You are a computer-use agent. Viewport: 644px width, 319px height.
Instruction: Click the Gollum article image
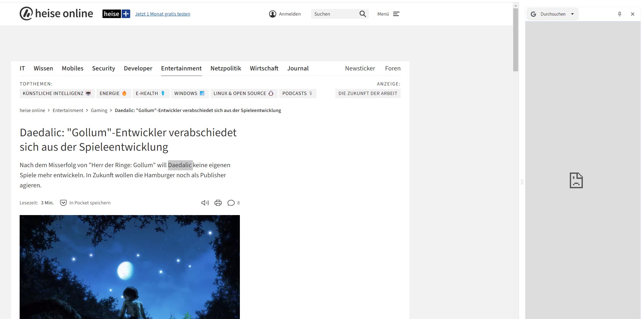point(130,267)
